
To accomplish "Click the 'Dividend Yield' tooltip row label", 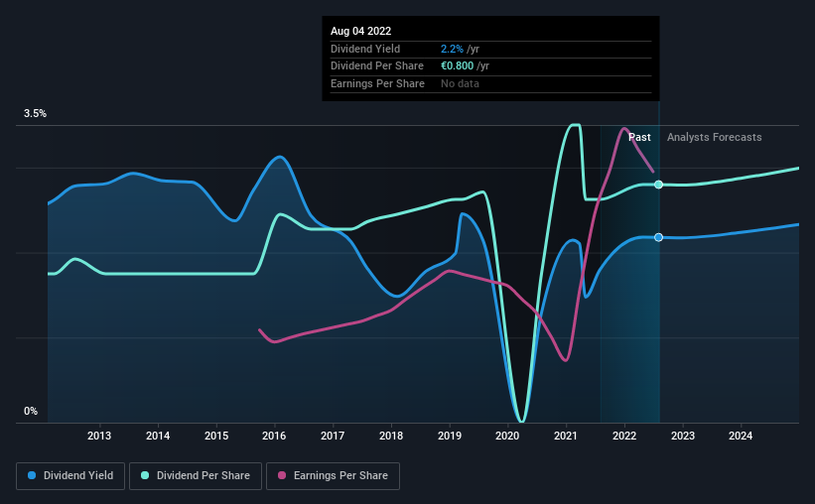I will (x=365, y=49).
